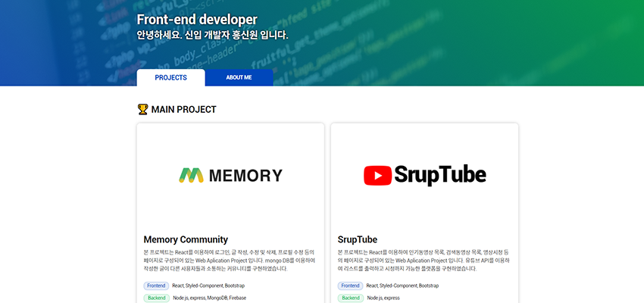
Task: Click the Memory Community project title
Action: click(x=186, y=239)
